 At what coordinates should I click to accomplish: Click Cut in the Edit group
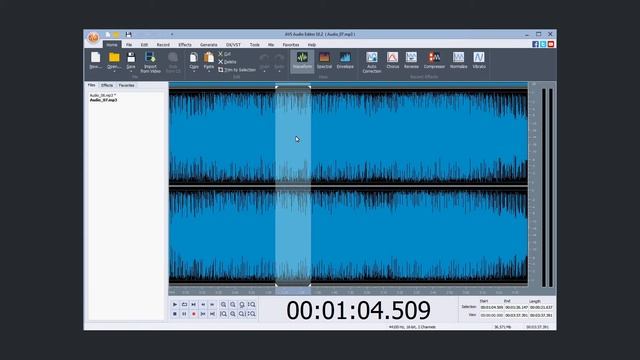224,54
